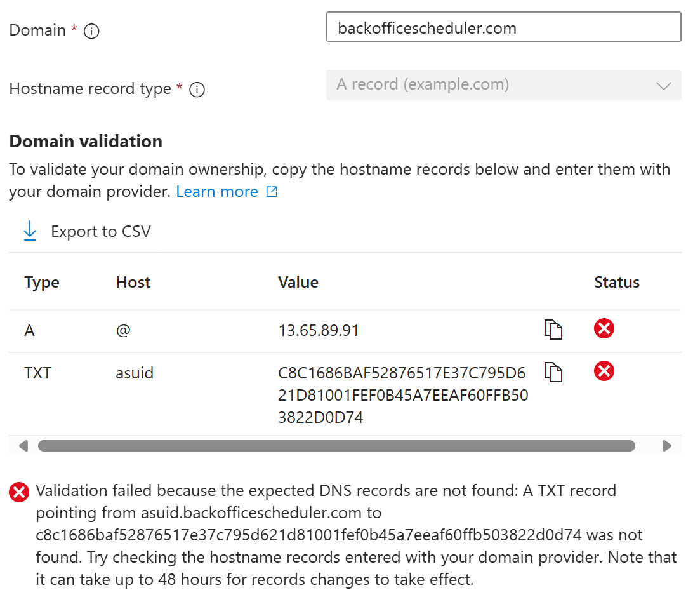Open the Hostname record type info tooltip

(197, 90)
